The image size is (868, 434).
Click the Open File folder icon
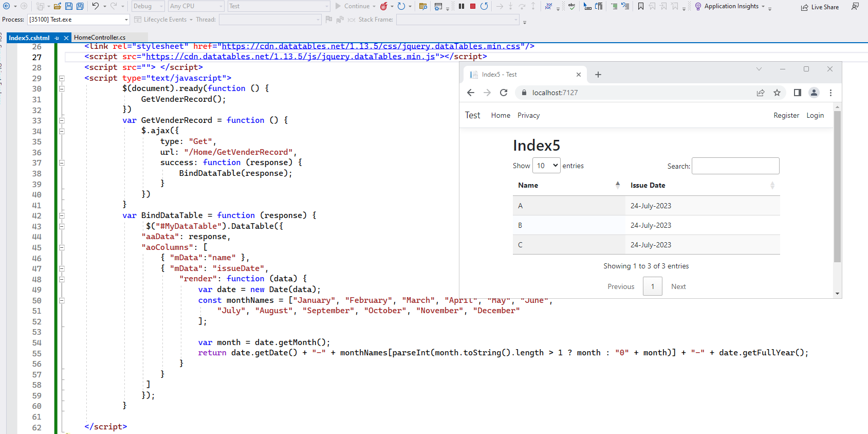(x=58, y=6)
